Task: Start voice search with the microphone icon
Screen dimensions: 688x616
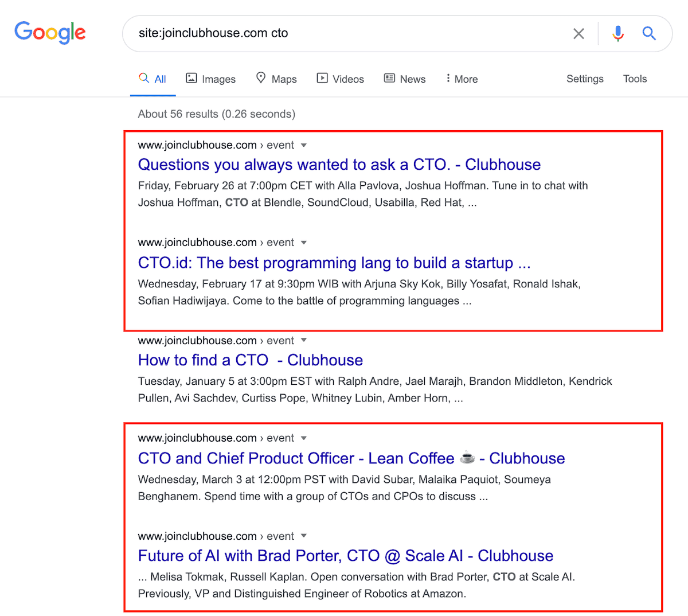Action: pos(617,33)
